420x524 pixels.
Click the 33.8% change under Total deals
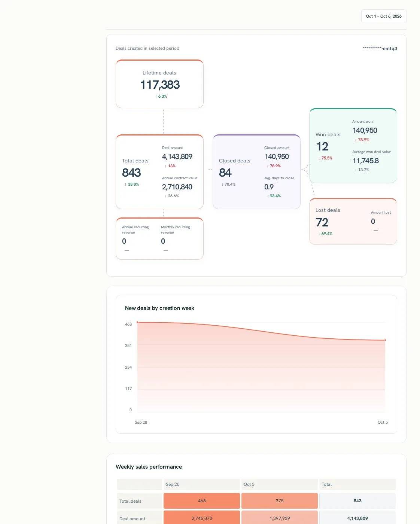click(132, 184)
